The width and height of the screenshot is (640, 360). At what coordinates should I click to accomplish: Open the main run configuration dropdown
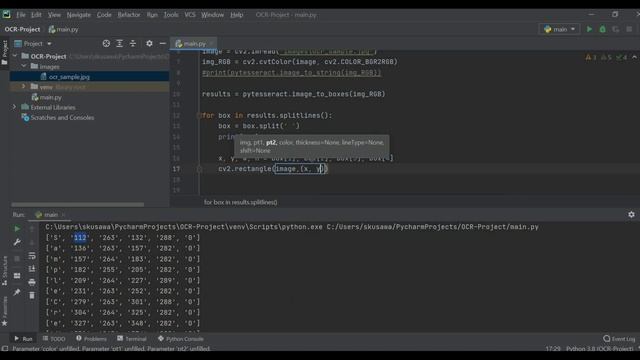point(560,29)
